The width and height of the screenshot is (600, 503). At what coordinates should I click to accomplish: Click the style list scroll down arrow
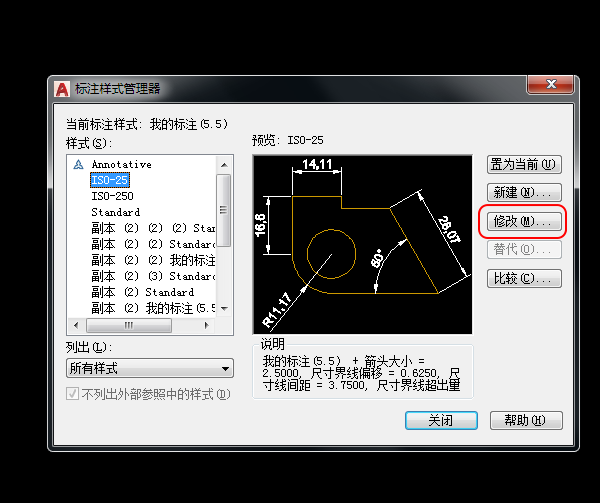coord(224,308)
